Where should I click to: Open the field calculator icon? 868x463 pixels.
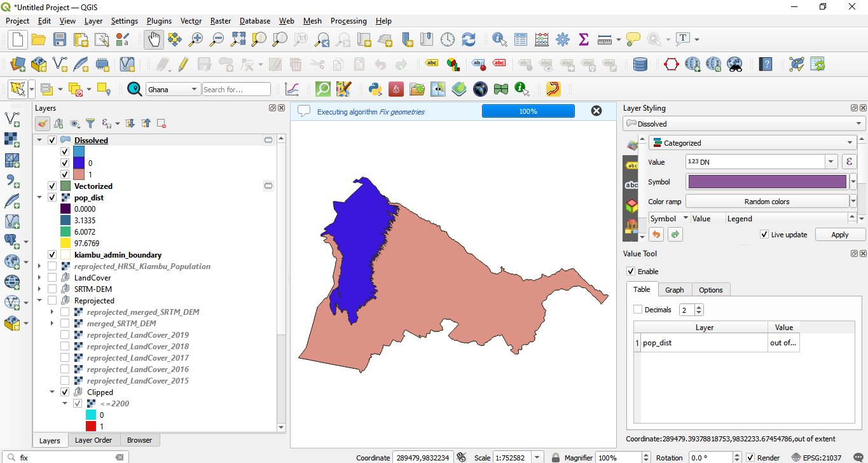tap(542, 39)
